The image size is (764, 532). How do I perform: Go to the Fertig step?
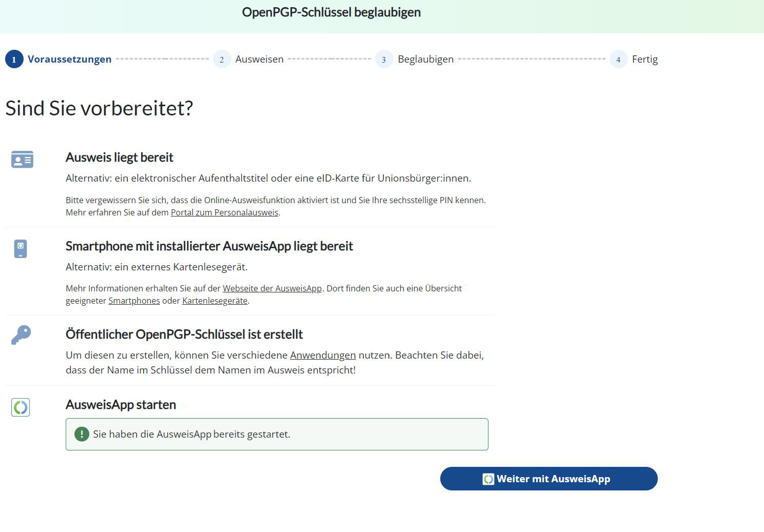click(x=645, y=59)
